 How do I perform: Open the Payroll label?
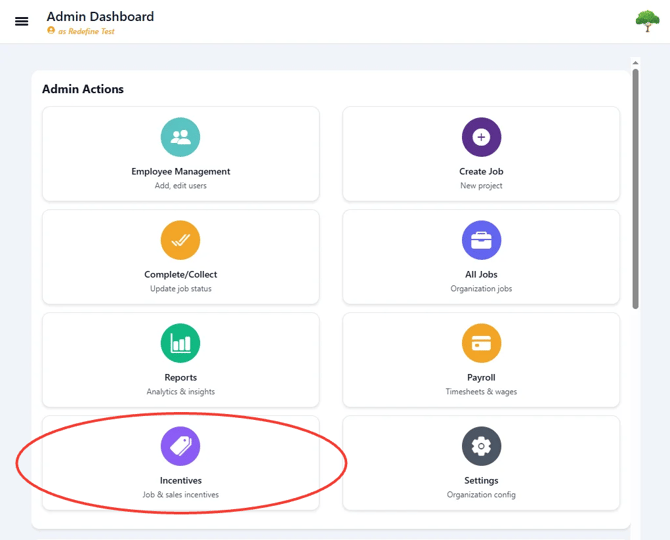pos(481,377)
